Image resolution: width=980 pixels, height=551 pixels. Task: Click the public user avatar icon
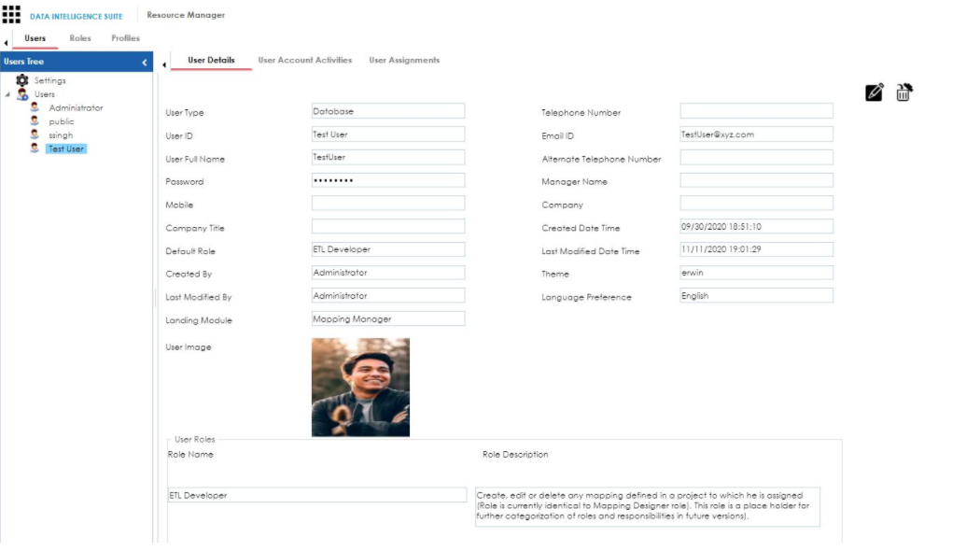click(x=35, y=120)
